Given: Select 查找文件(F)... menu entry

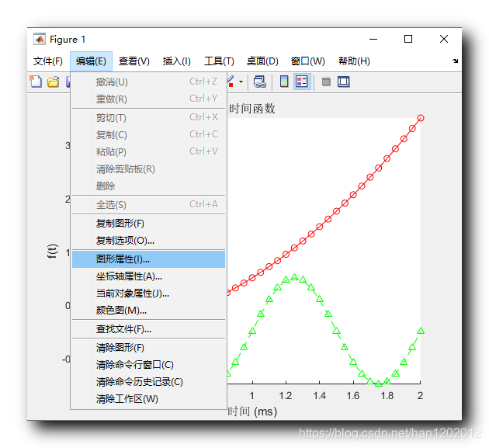Looking at the screenshot, I should pyautogui.click(x=148, y=329).
